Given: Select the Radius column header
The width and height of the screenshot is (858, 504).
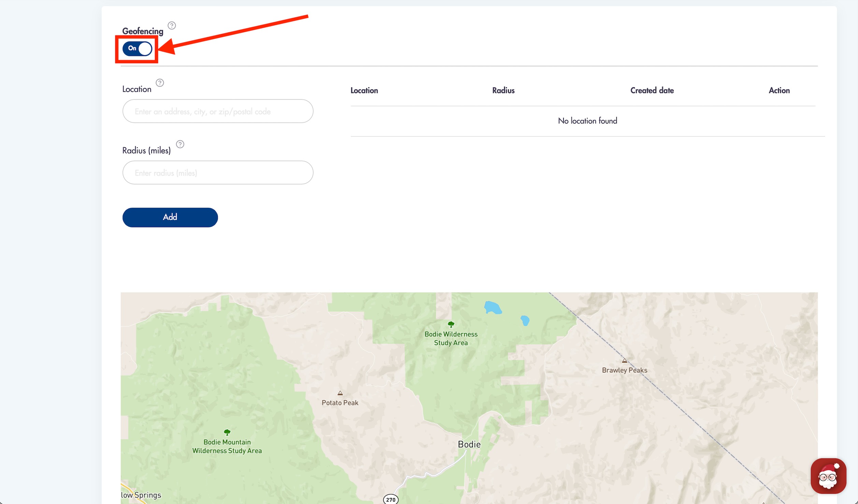Looking at the screenshot, I should pos(503,90).
